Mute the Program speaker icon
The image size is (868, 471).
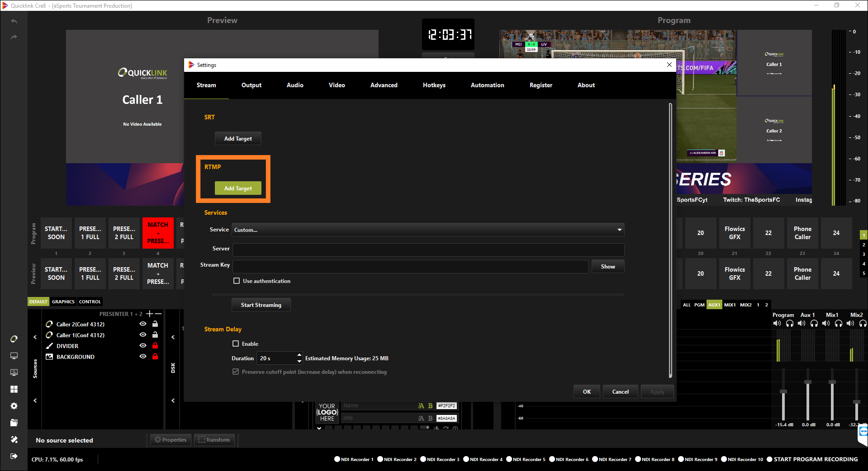tap(777, 324)
